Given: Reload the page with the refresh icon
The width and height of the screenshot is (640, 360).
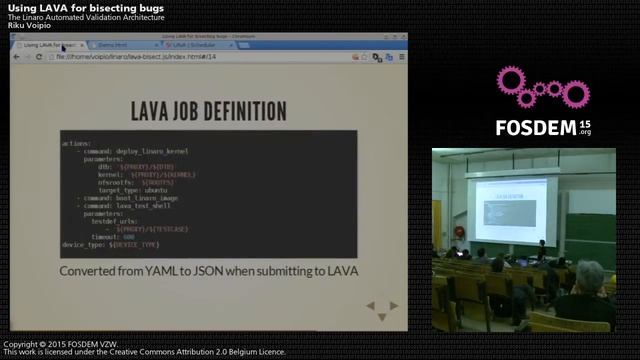Looking at the screenshot, I should point(39,57).
